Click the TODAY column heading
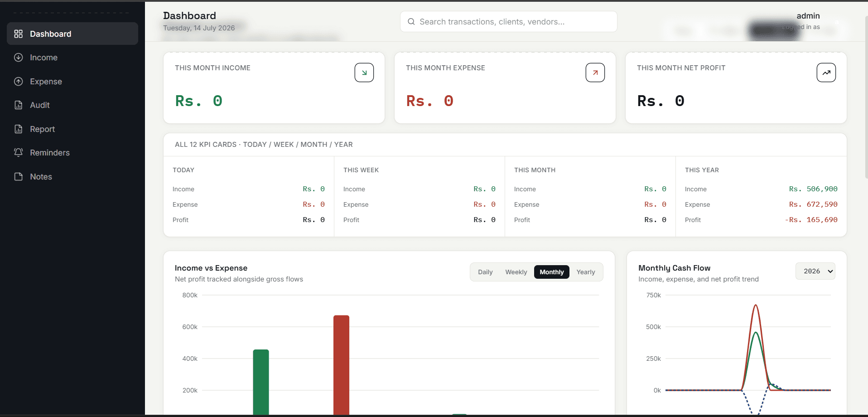 [x=183, y=170]
